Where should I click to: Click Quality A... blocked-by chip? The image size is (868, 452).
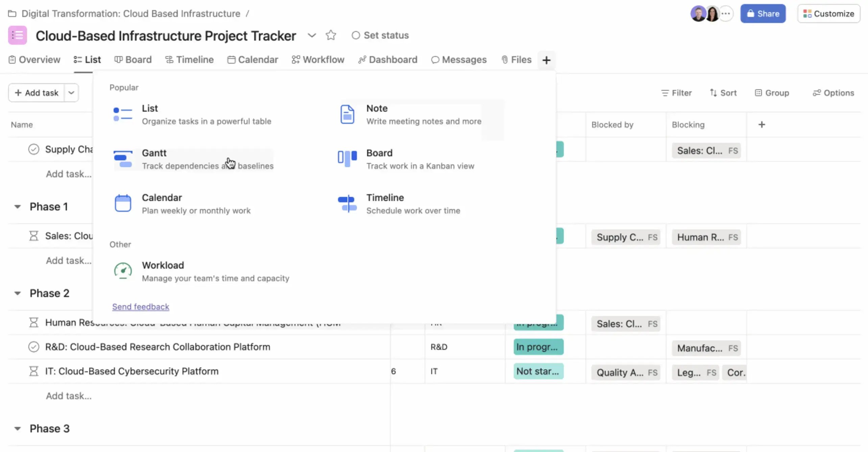coord(626,372)
